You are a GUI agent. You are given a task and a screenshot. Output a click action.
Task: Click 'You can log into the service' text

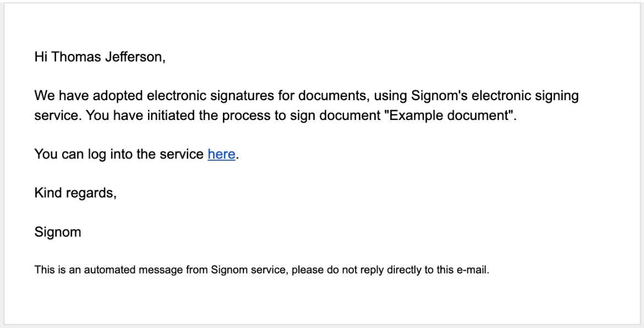click(x=119, y=154)
